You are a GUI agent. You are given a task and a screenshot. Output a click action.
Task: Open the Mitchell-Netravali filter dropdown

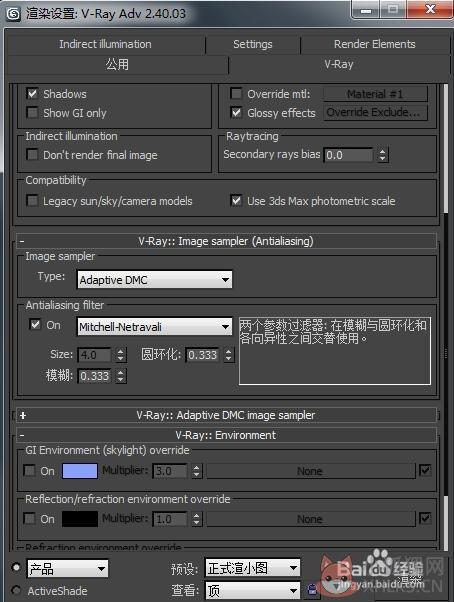coord(155,327)
